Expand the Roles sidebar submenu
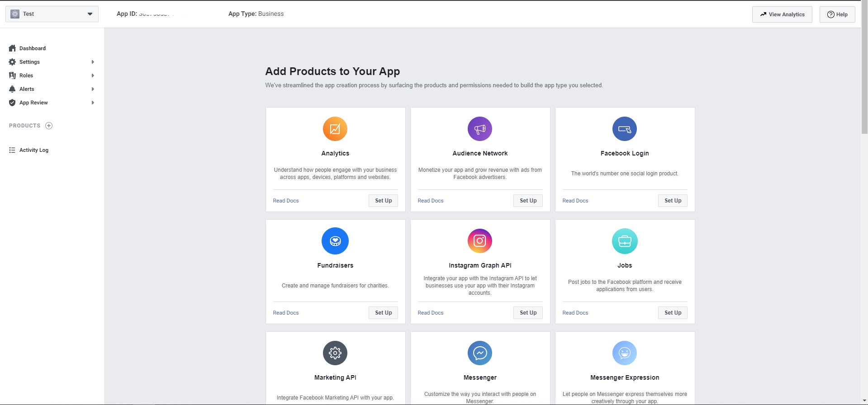This screenshot has width=868, height=405. 93,75
